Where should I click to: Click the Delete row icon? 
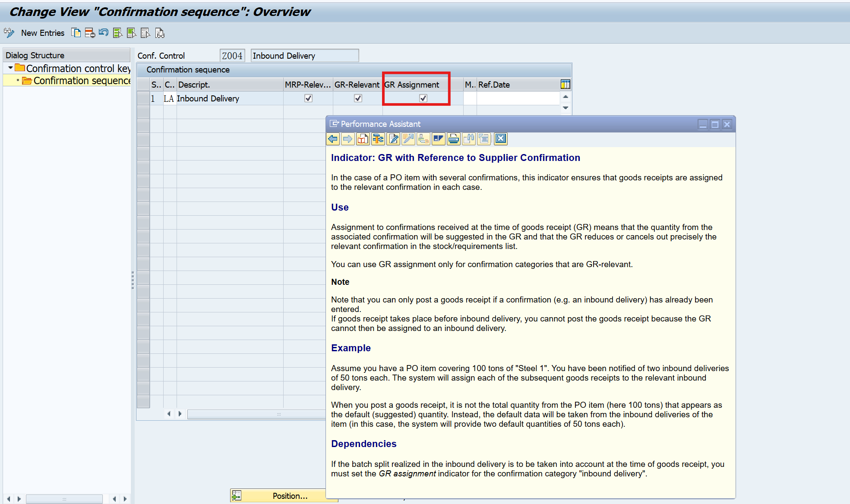[x=90, y=33]
